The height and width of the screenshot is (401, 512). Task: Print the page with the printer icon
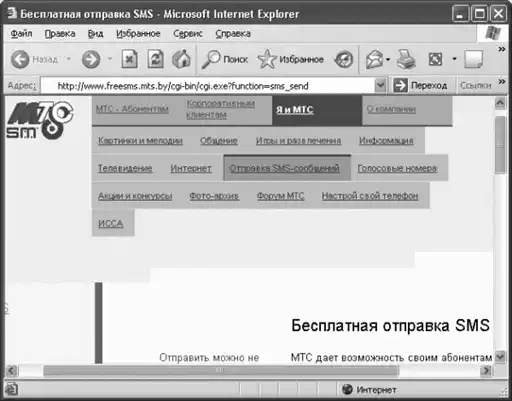click(x=406, y=59)
